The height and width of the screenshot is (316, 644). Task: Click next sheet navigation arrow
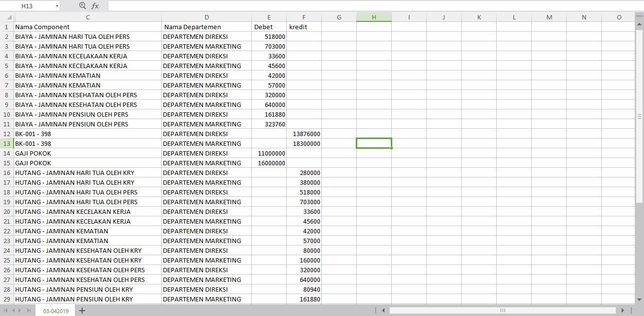coord(20,310)
